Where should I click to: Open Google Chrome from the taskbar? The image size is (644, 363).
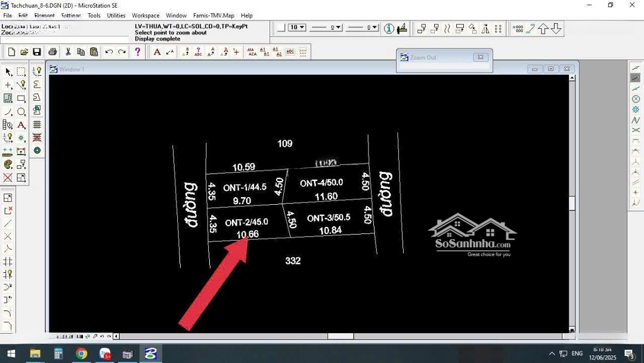[x=81, y=354]
